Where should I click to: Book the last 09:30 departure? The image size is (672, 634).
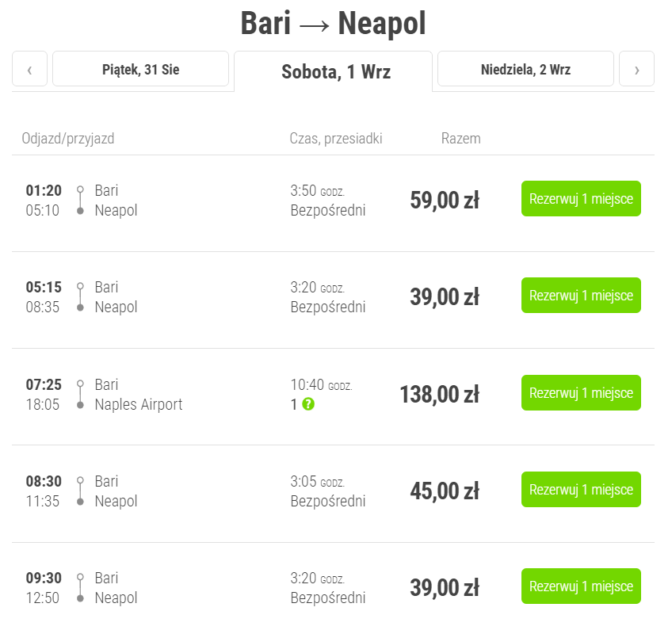pyautogui.click(x=581, y=586)
